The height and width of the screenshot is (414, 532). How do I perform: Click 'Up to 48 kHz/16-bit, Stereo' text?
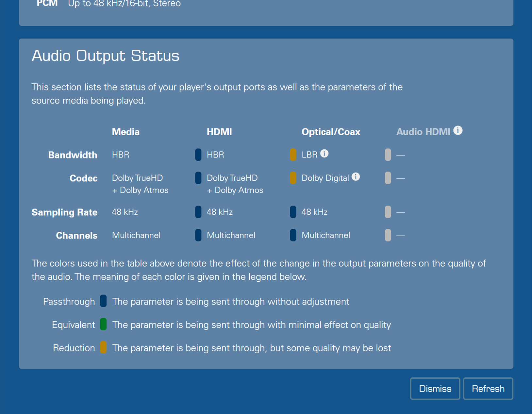(124, 4)
